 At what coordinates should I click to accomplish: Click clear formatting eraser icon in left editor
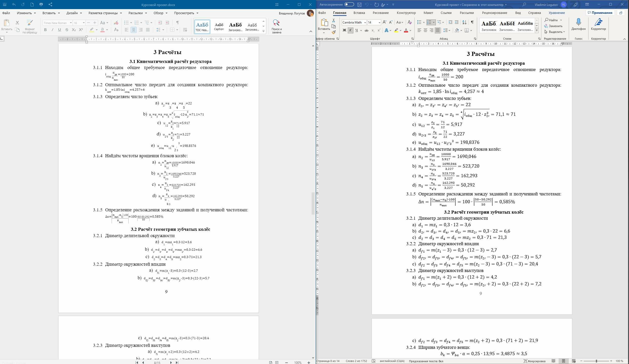point(116,23)
